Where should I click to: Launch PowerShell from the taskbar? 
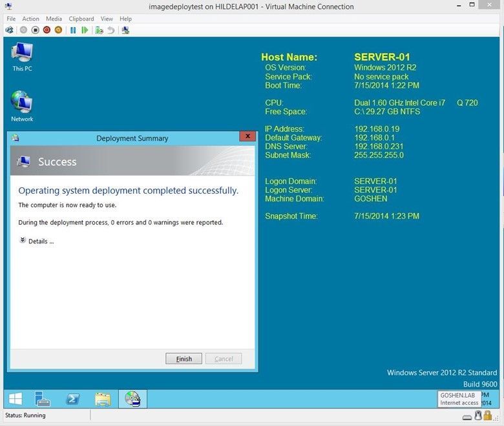coord(72,399)
